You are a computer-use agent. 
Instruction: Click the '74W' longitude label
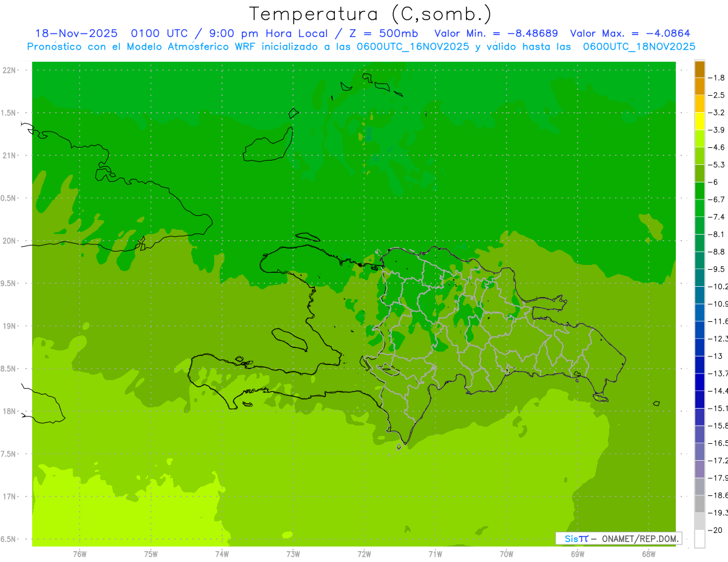222,554
